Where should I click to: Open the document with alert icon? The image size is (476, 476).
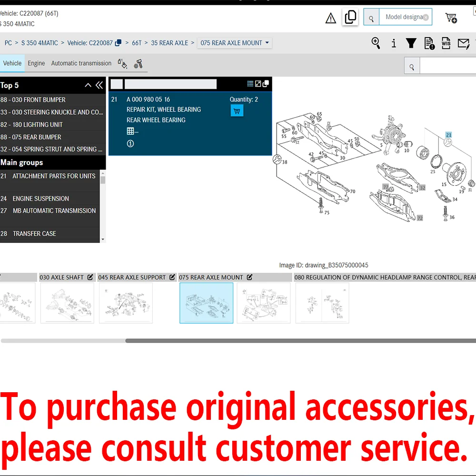(x=429, y=43)
